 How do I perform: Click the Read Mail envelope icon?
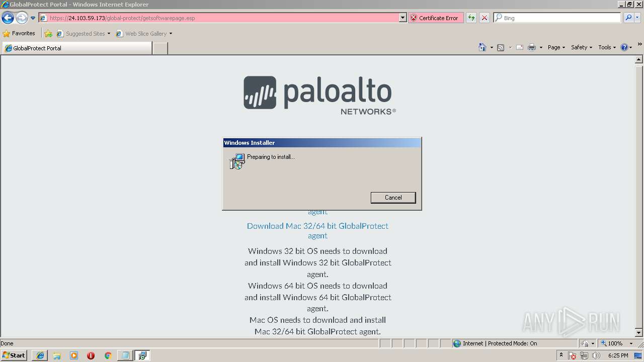(520, 47)
